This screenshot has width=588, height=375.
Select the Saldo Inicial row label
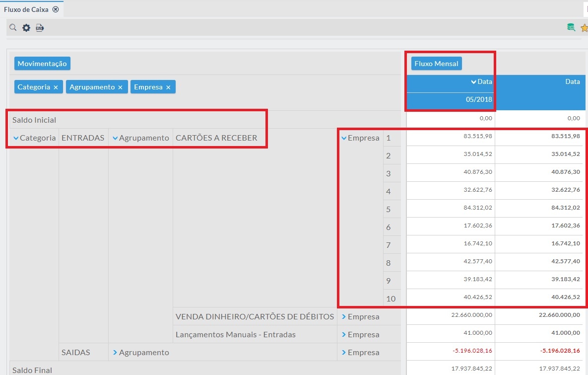34,120
